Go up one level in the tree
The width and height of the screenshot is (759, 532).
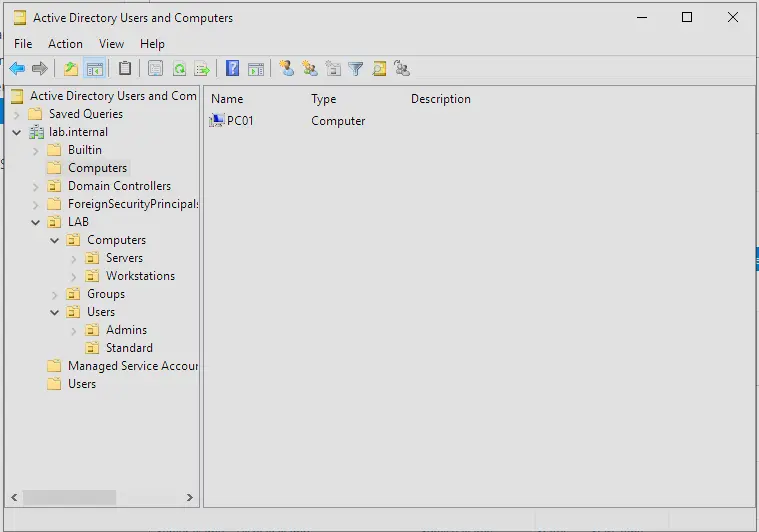click(x=71, y=69)
